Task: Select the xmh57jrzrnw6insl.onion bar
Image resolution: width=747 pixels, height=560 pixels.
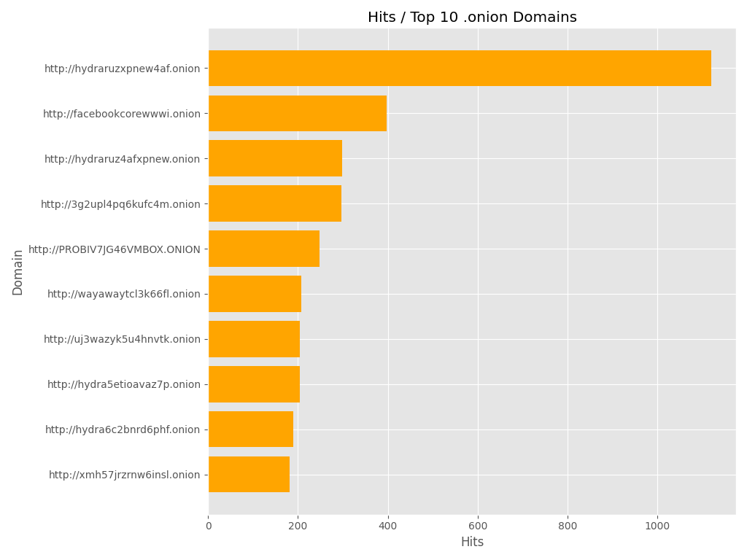Action: pos(249,475)
